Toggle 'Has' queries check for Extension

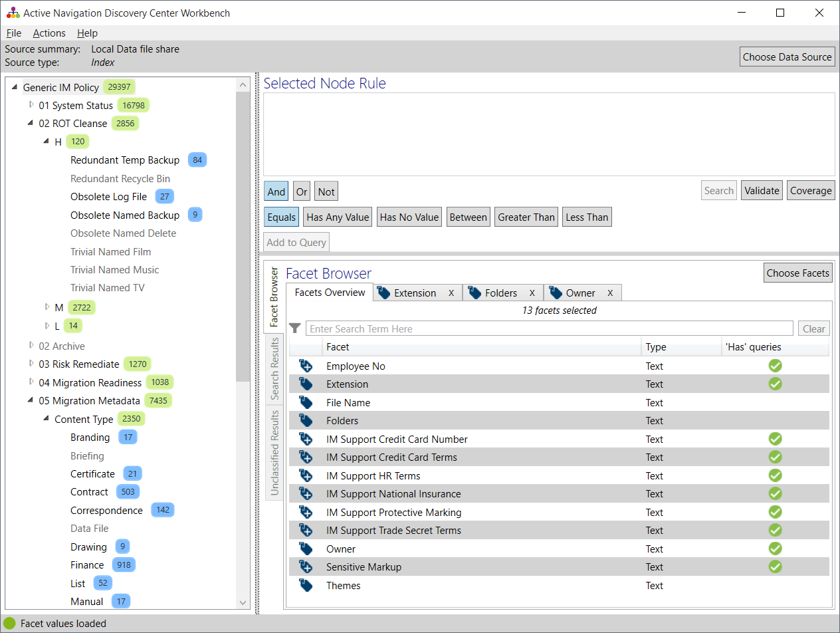(x=775, y=384)
